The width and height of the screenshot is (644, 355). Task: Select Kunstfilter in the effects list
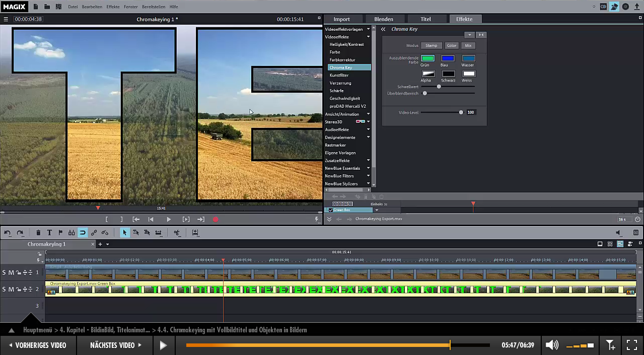[x=339, y=76]
